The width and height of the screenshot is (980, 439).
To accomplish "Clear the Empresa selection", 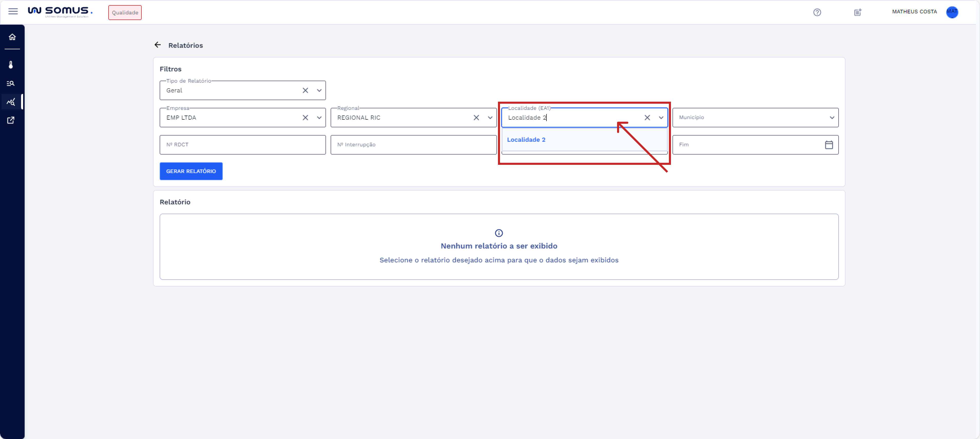I will pos(305,118).
